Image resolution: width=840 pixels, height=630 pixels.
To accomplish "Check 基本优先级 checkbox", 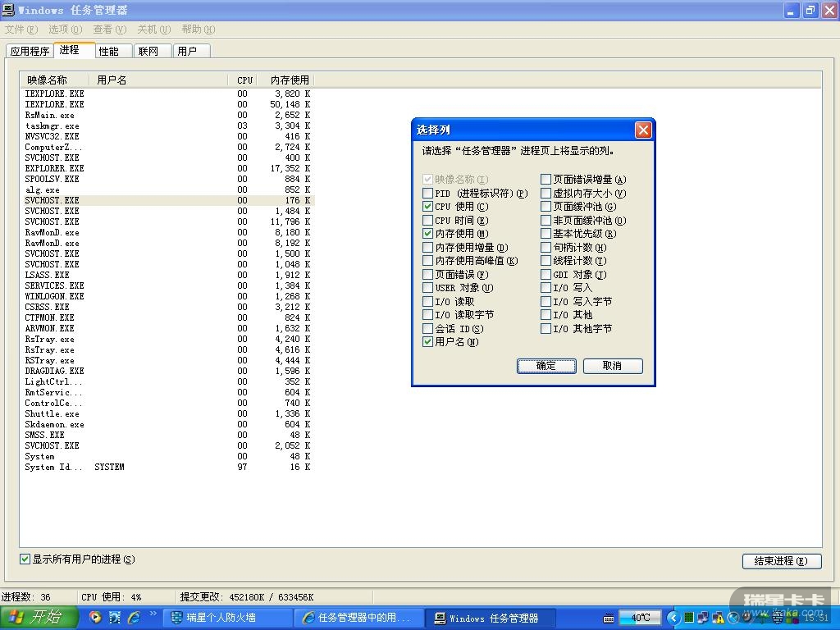I will click(x=546, y=234).
